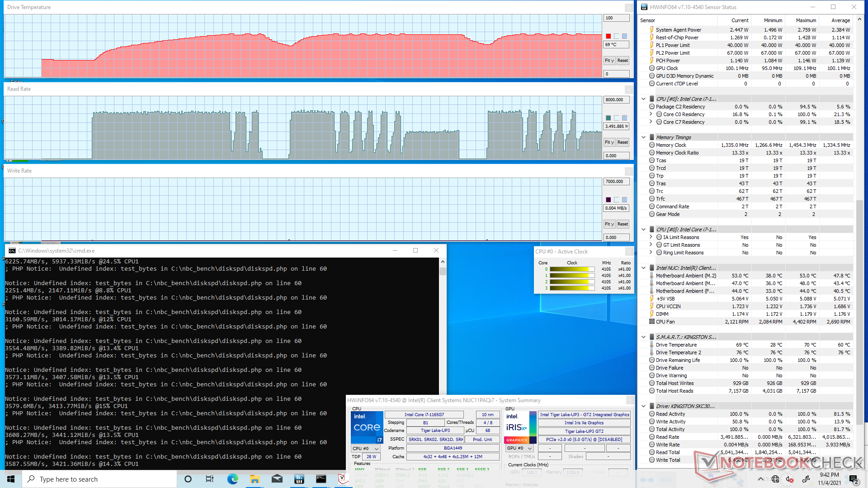
Task: Open Microsoft Edge from the taskbar
Action: tap(232, 479)
